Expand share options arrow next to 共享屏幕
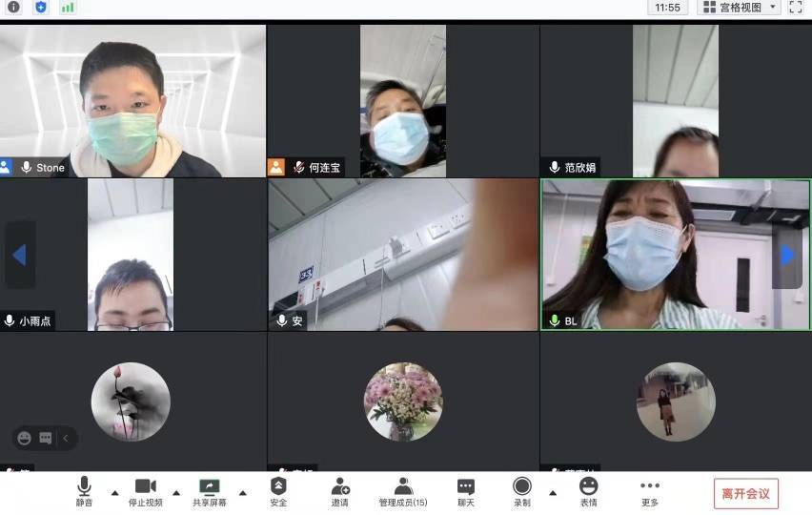 click(x=243, y=493)
